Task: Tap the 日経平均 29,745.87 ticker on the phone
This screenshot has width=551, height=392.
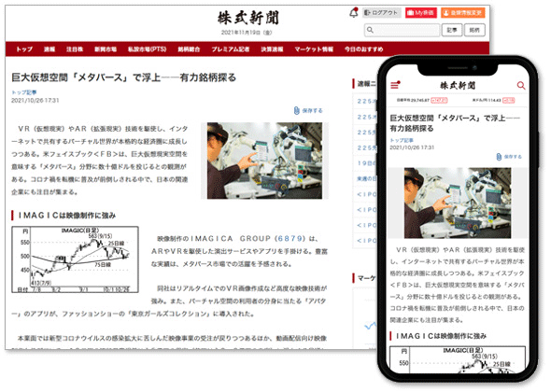Action: click(422, 100)
